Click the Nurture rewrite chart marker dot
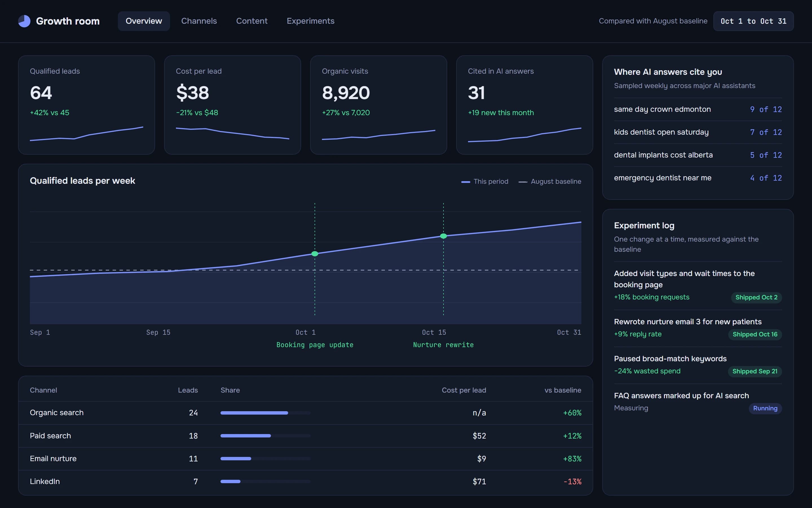Image resolution: width=812 pixels, height=508 pixels. [x=443, y=236]
